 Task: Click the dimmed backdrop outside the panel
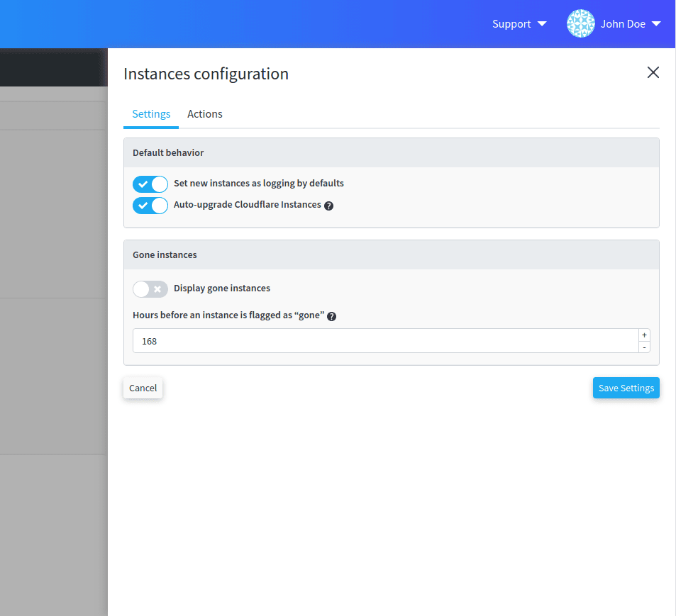[x=53, y=354]
